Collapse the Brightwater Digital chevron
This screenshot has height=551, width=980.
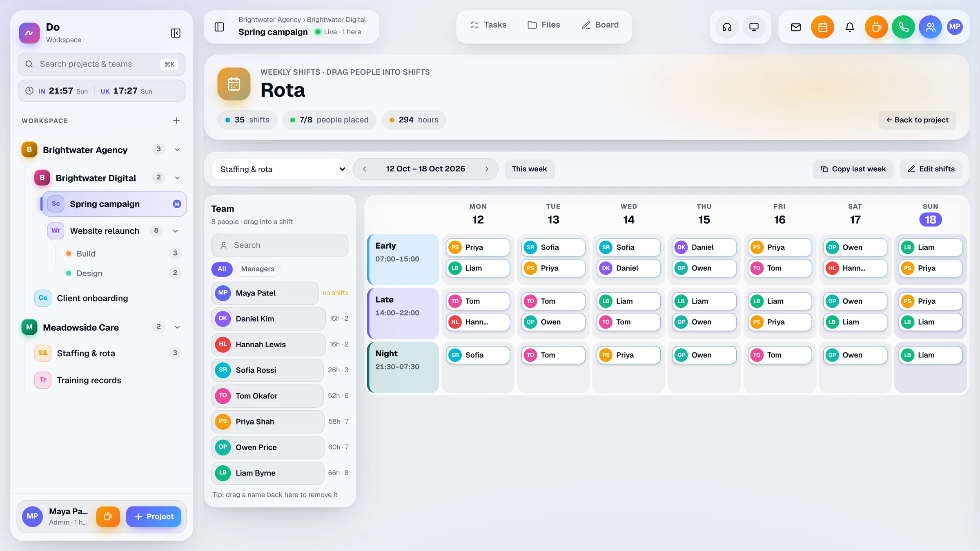point(177,178)
